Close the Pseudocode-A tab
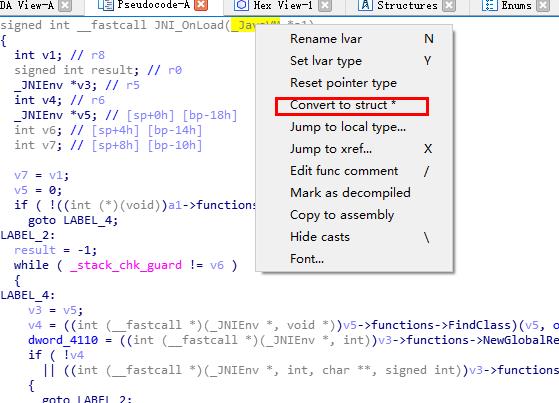The image size is (559, 403). click(x=201, y=5)
